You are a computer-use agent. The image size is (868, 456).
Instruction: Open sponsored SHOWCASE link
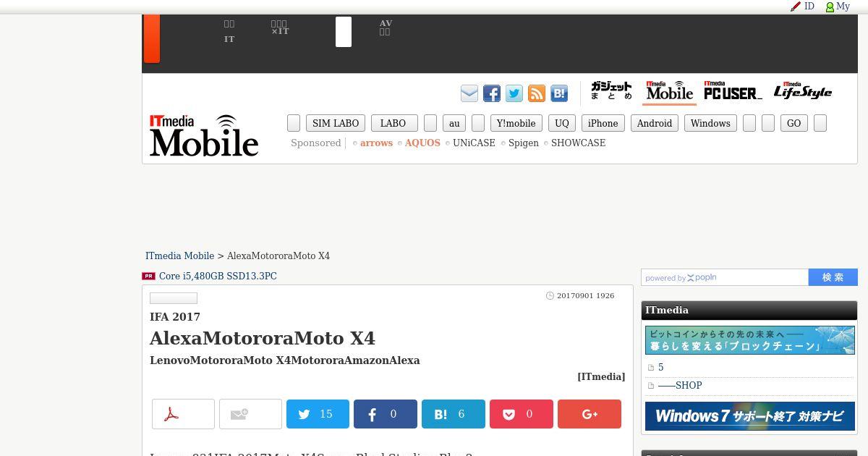(578, 143)
